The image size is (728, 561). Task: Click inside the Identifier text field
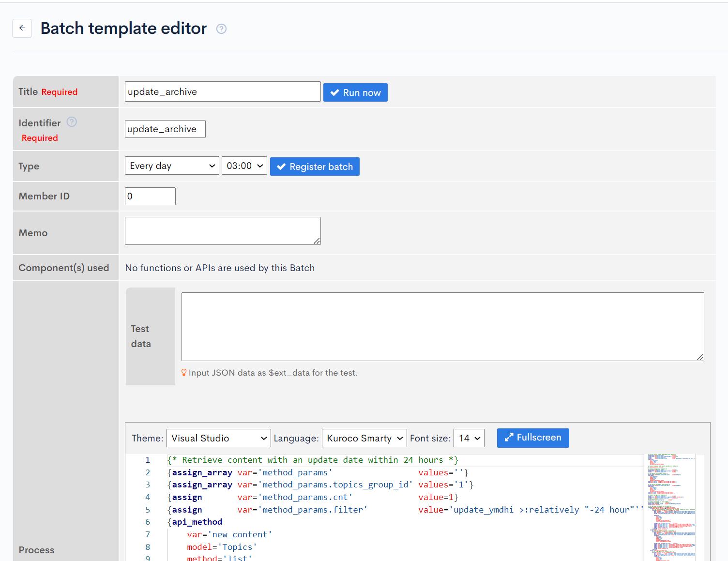coord(165,129)
